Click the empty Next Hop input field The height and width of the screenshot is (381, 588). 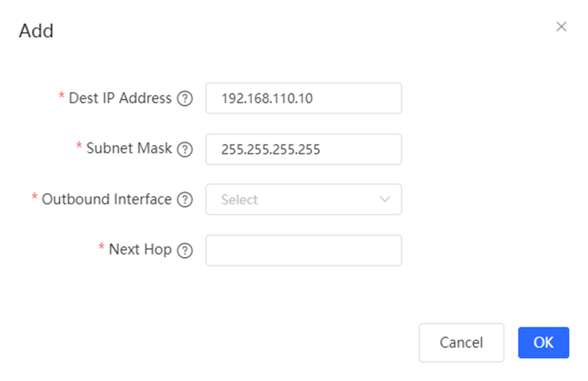pos(303,250)
